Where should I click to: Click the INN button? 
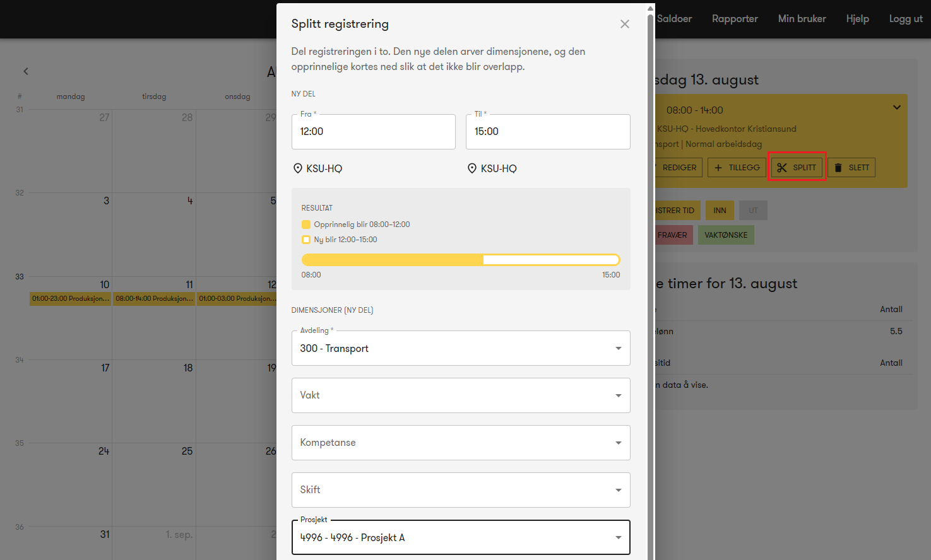click(720, 211)
